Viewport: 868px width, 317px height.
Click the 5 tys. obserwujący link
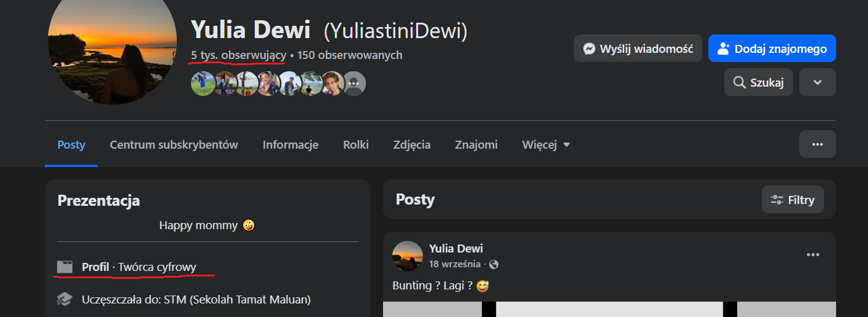coord(238,55)
